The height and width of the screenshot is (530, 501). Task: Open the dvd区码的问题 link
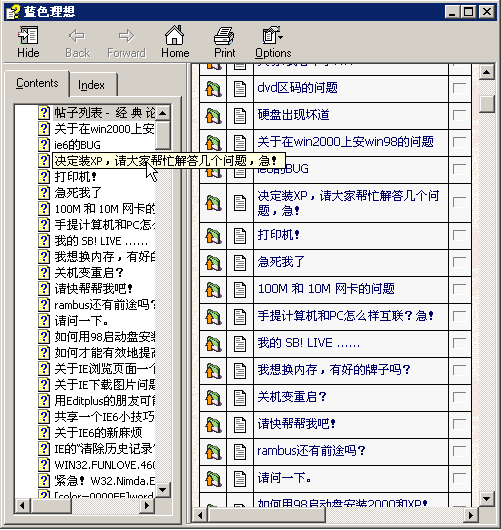click(297, 88)
